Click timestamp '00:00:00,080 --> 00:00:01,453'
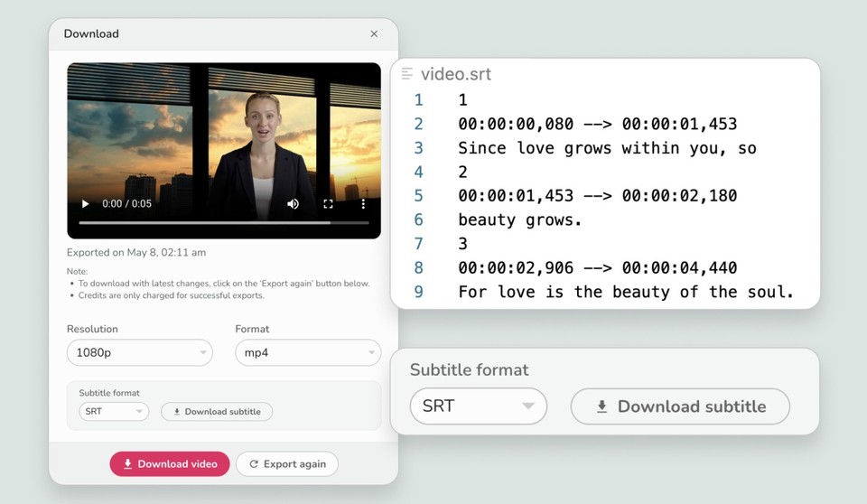This screenshot has height=504, width=867. [597, 124]
